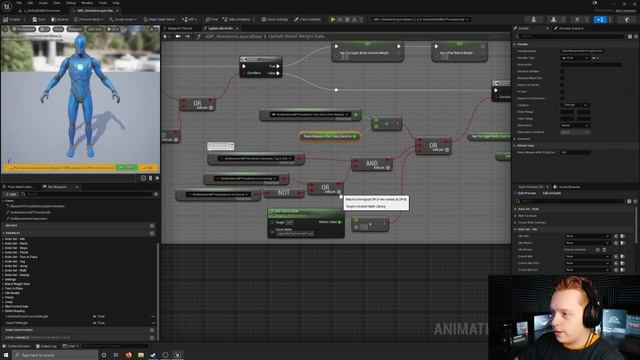This screenshot has width=640, height=360.
Task: Open the Tools menu
Action: point(102,3)
